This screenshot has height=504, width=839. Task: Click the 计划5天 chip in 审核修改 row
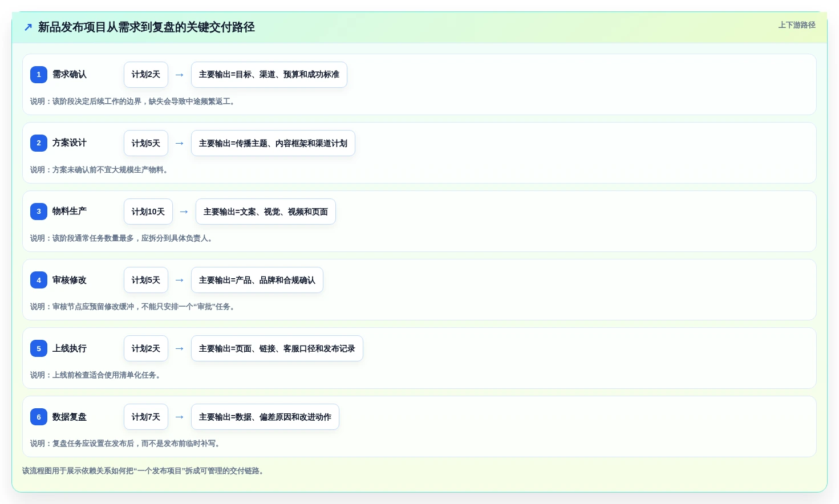[146, 280]
